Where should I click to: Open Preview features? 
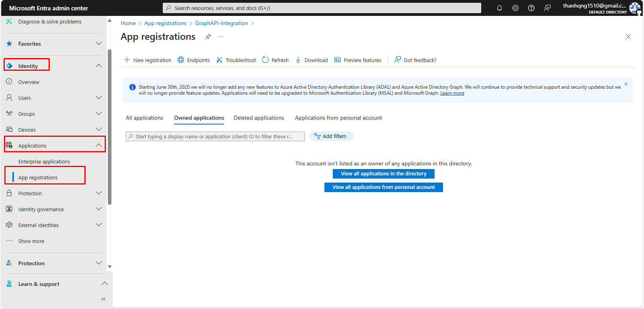tap(358, 60)
